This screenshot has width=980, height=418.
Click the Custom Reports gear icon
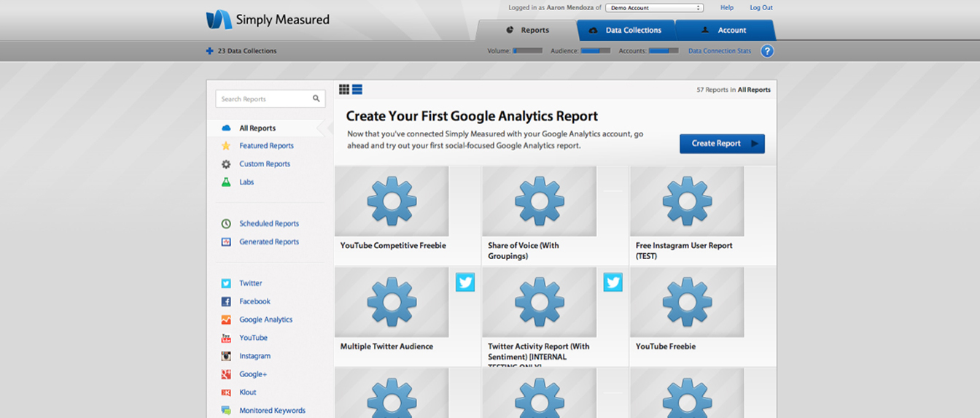[226, 164]
